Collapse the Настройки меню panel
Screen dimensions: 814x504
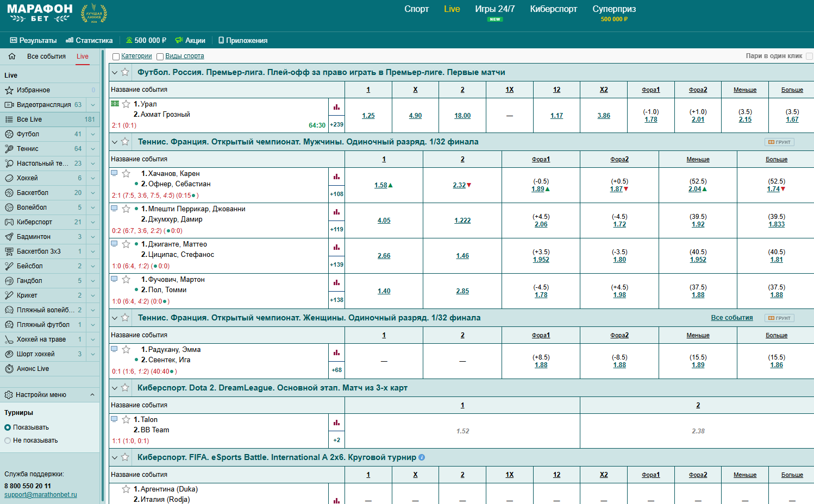(x=92, y=395)
